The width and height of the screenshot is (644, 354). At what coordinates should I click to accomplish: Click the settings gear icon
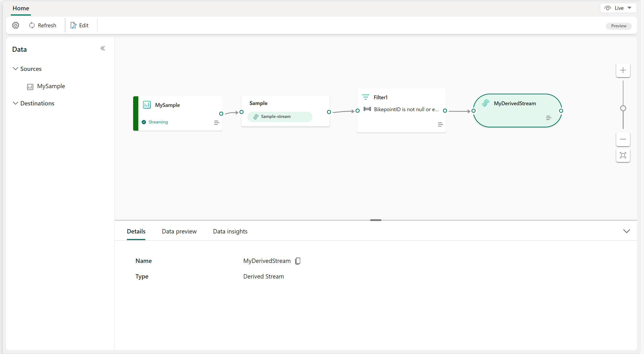click(x=15, y=25)
